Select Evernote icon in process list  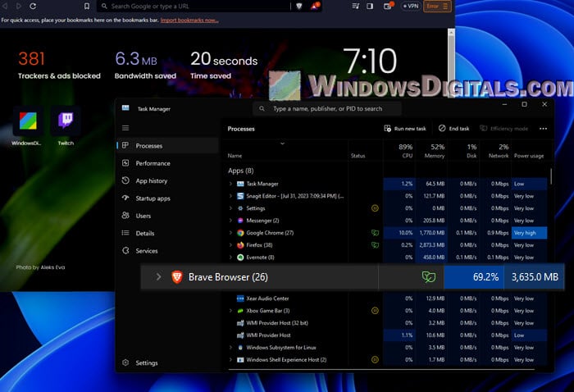tap(240, 258)
